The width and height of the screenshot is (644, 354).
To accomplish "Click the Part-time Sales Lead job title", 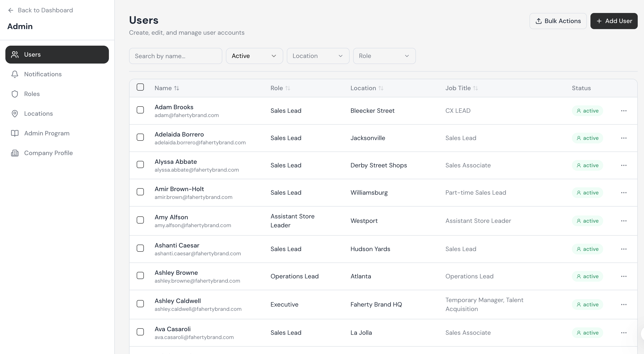I will click(x=475, y=193).
